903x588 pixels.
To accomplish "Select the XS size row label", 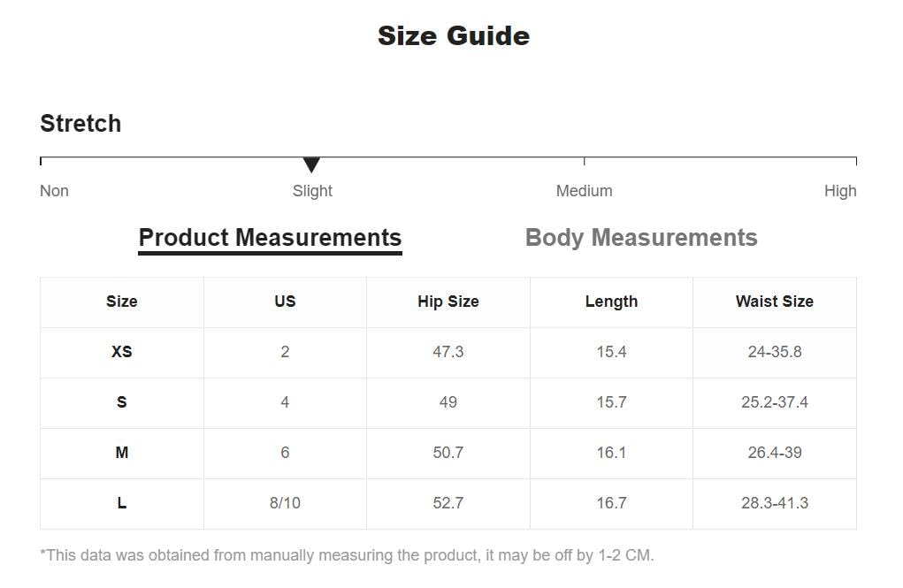I will (122, 352).
